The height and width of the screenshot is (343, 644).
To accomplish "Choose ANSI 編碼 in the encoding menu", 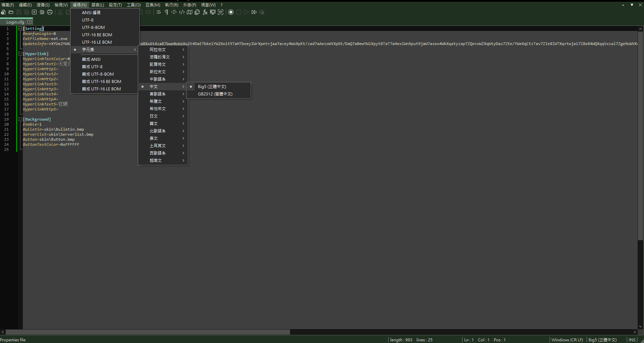I will tap(105, 13).
